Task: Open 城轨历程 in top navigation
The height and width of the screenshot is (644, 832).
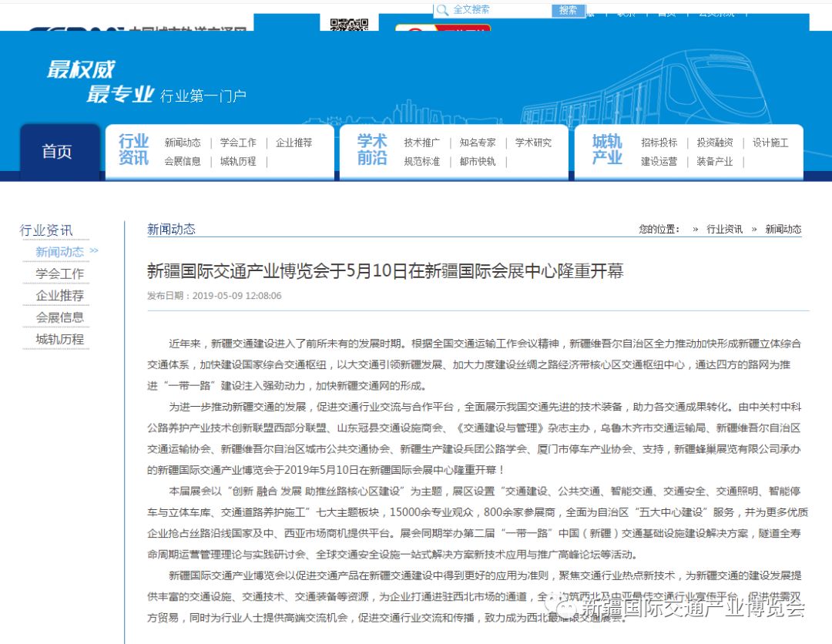Action: click(x=238, y=161)
